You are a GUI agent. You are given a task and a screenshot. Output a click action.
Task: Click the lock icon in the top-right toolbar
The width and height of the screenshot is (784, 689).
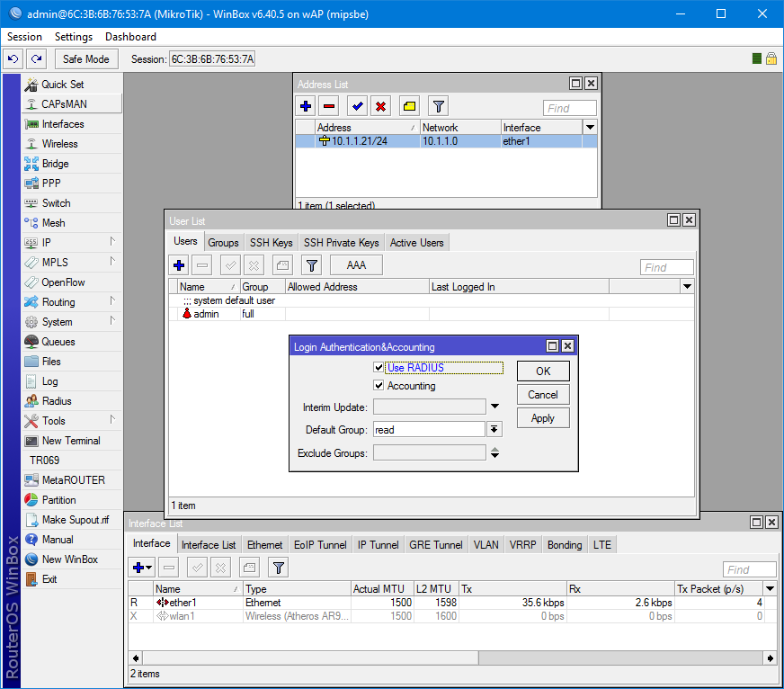pyautogui.click(x=771, y=58)
